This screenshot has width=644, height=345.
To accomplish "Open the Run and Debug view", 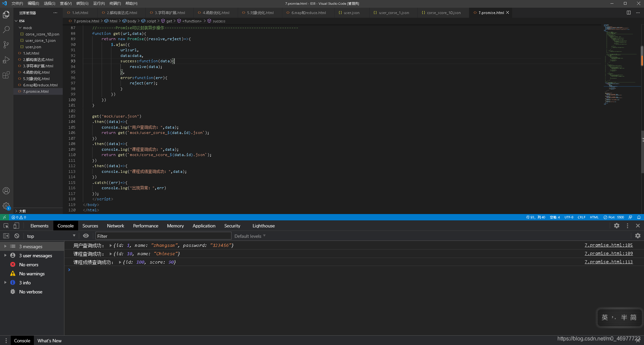I will tap(6, 60).
